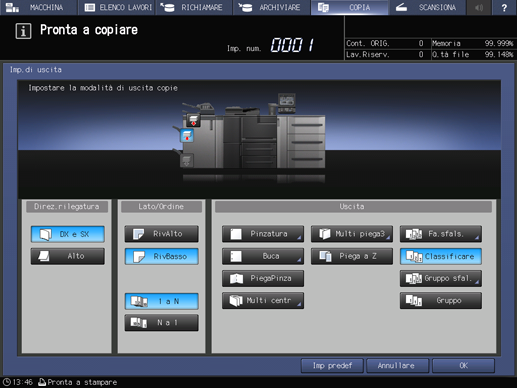Select Alto binding direction
This screenshot has height=388, width=517.
(68, 256)
